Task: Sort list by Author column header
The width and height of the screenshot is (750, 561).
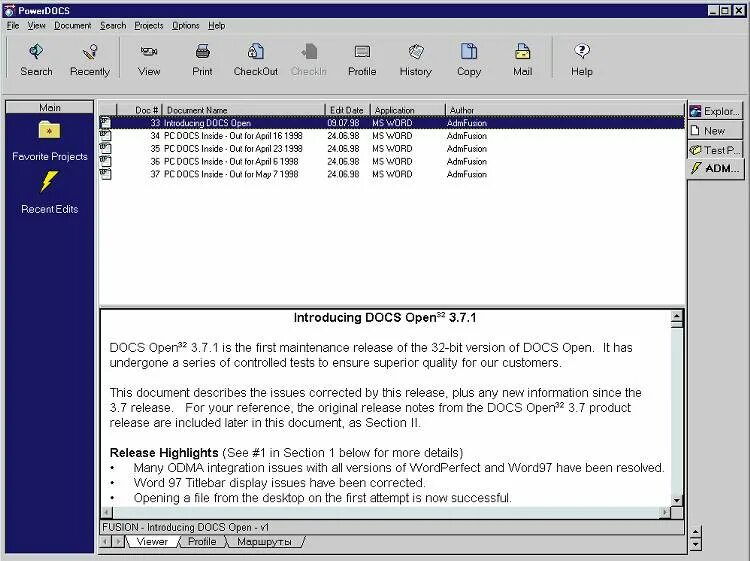Action: pos(565,110)
